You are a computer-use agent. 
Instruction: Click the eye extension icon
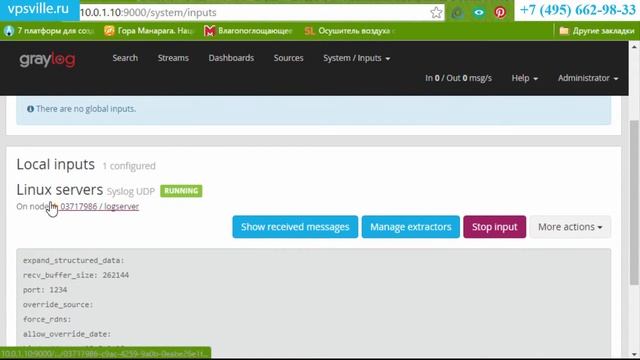pos(479,13)
